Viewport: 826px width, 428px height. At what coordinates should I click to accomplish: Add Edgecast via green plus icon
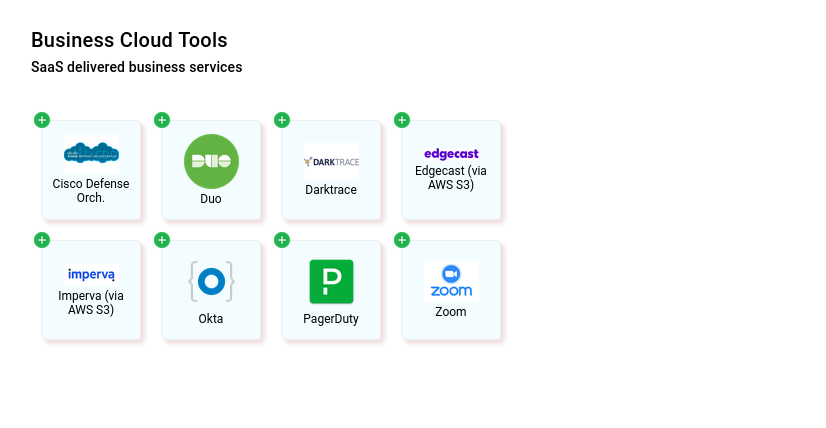[402, 120]
